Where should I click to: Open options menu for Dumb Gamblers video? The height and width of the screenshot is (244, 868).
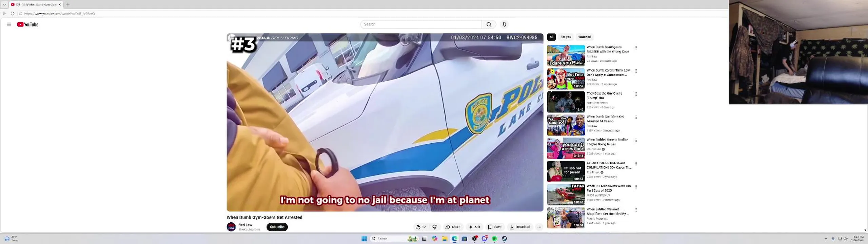tap(636, 117)
